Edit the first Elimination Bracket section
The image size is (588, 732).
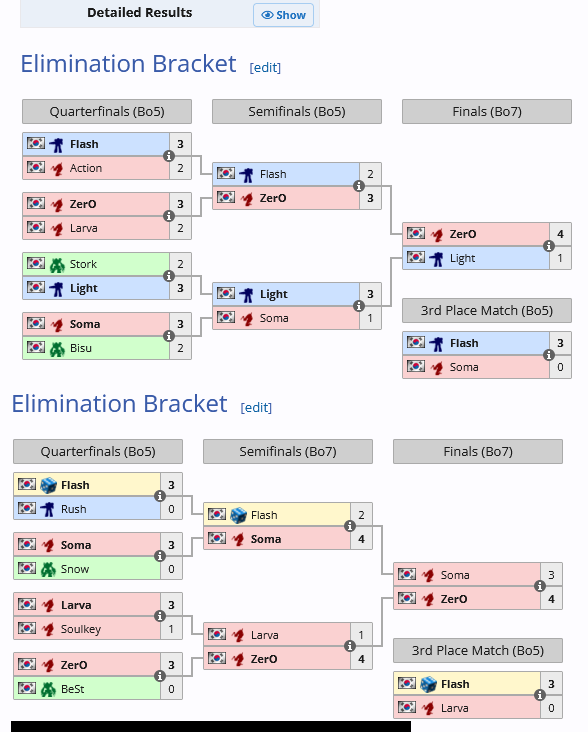pyautogui.click(x=265, y=68)
